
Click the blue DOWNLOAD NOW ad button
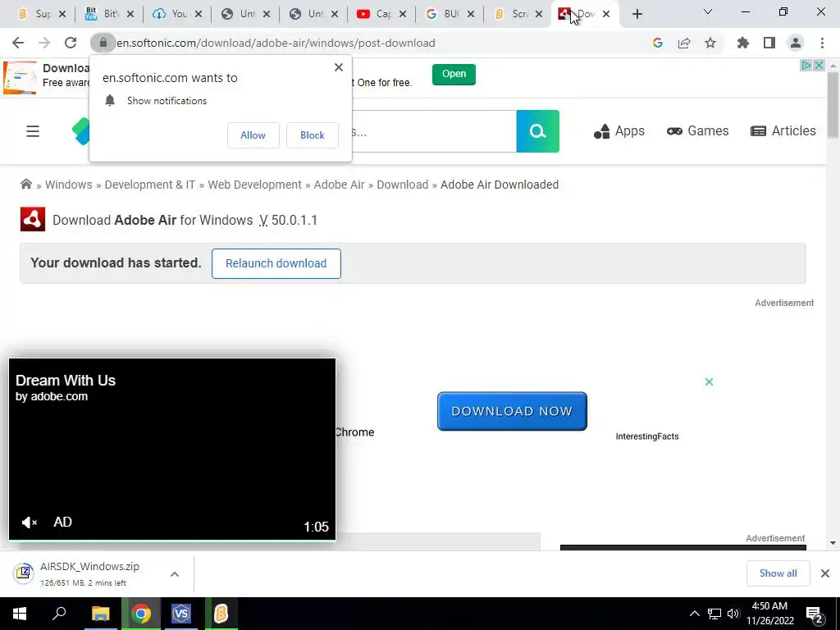coord(512,411)
